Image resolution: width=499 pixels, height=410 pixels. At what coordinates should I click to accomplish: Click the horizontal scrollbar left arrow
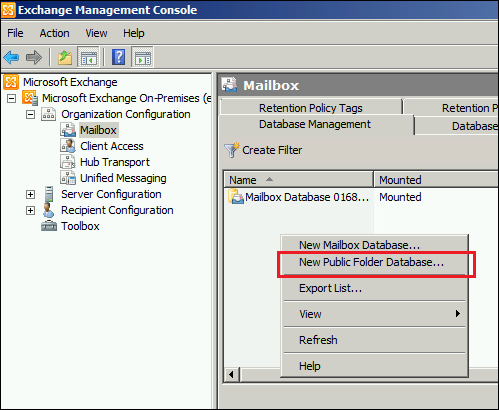[x=232, y=375]
